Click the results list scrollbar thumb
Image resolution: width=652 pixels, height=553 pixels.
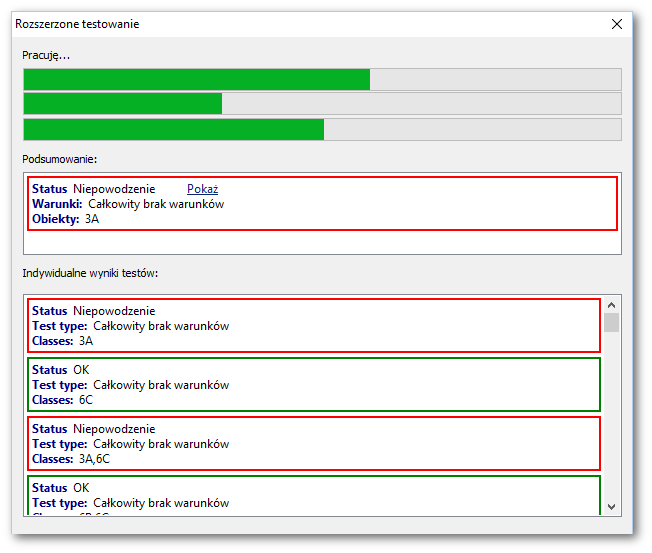click(611, 322)
